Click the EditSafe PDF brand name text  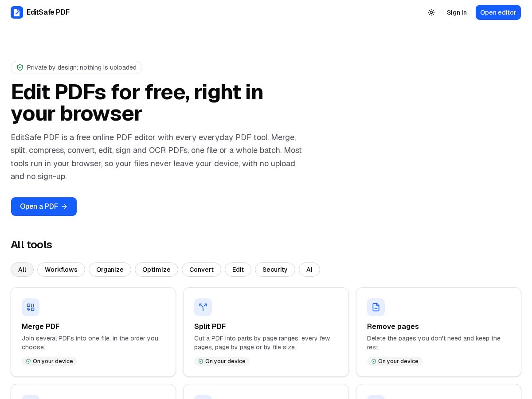point(48,12)
